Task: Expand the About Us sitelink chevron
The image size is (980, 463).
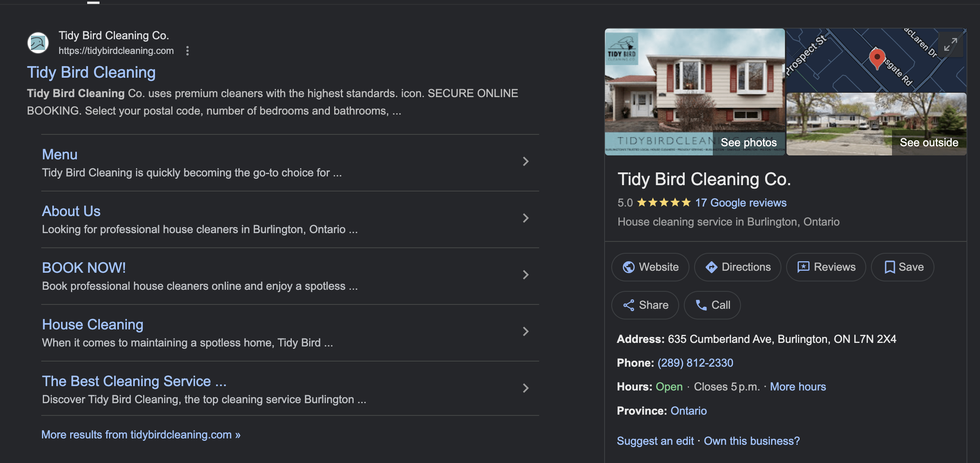Action: click(526, 218)
